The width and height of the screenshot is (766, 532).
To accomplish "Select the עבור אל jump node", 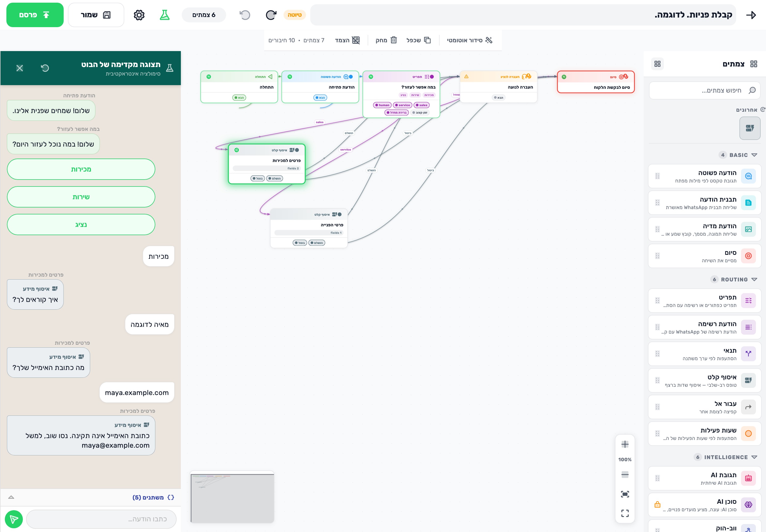I will (x=705, y=407).
